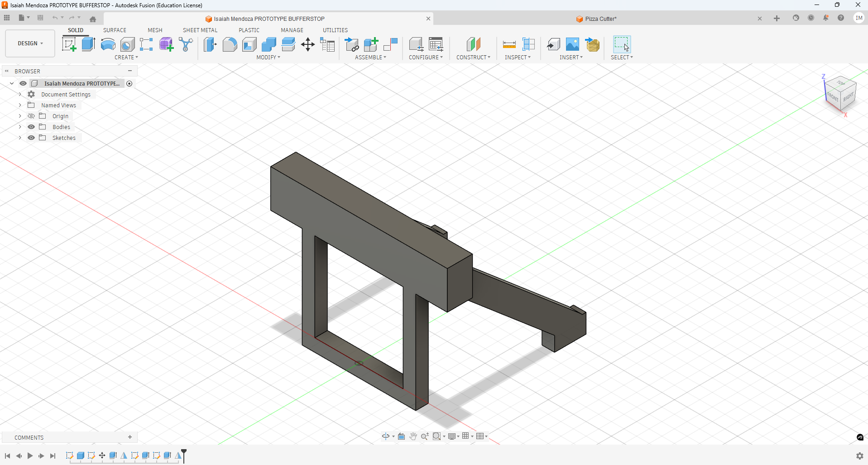Jump to the timeline end
Viewport: 868px width, 465px height.
[53, 456]
